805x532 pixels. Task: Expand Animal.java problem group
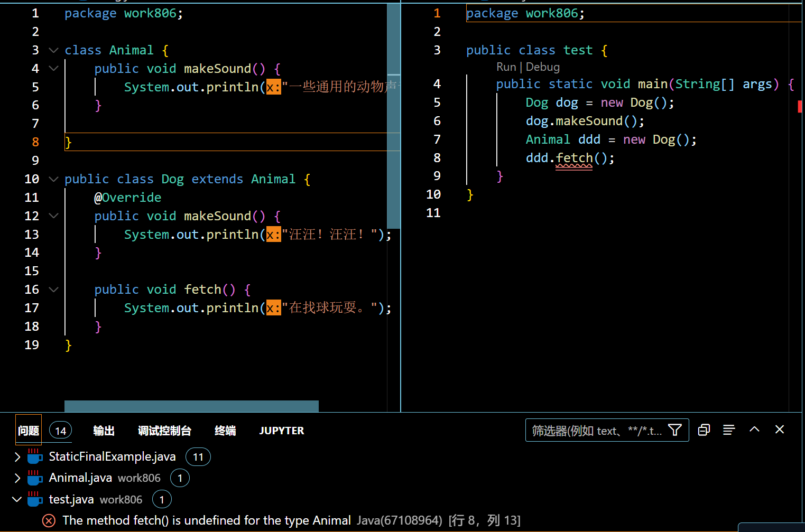tap(17, 478)
